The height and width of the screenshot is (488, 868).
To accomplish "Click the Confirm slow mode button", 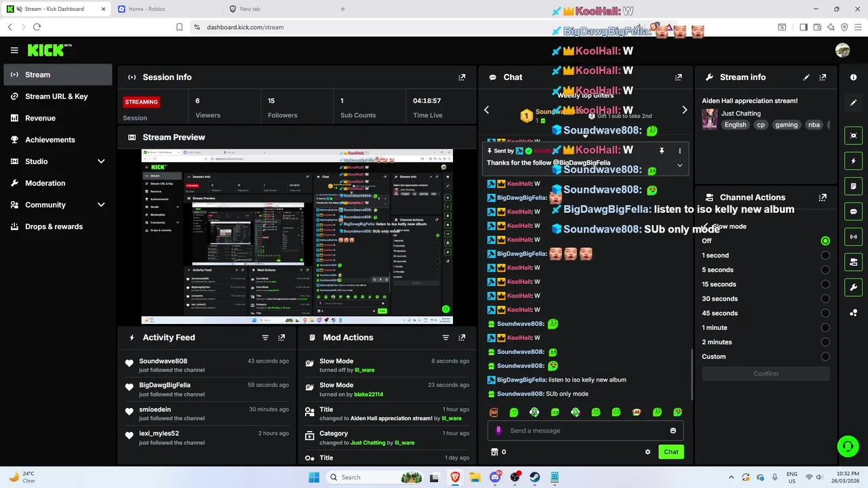I will pyautogui.click(x=766, y=373).
